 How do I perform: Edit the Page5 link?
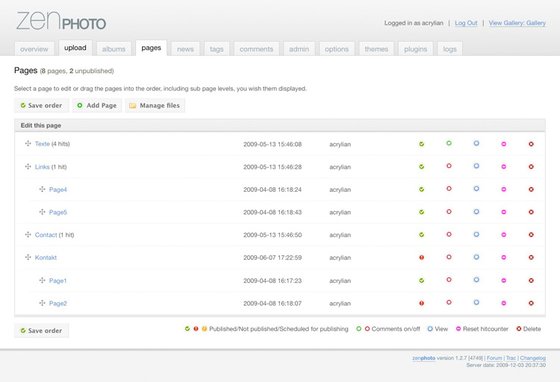pos(58,212)
